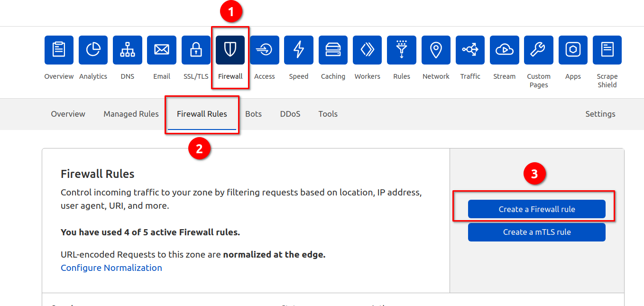The image size is (644, 306).
Task: Click the Firewall shield icon
Action: coord(230,50)
